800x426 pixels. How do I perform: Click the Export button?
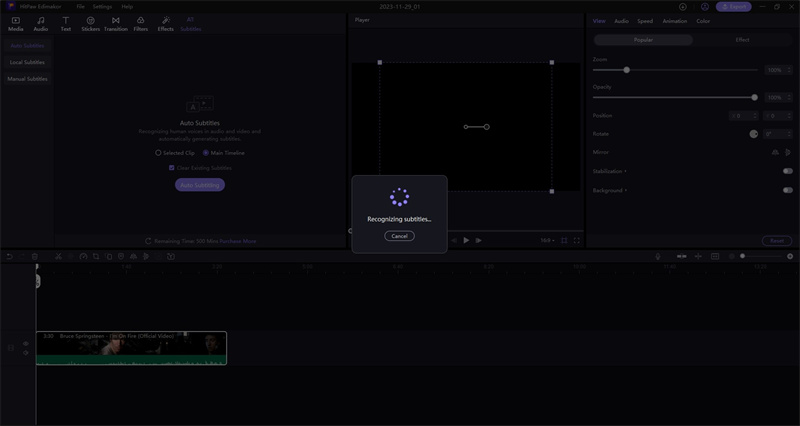pyautogui.click(x=733, y=7)
